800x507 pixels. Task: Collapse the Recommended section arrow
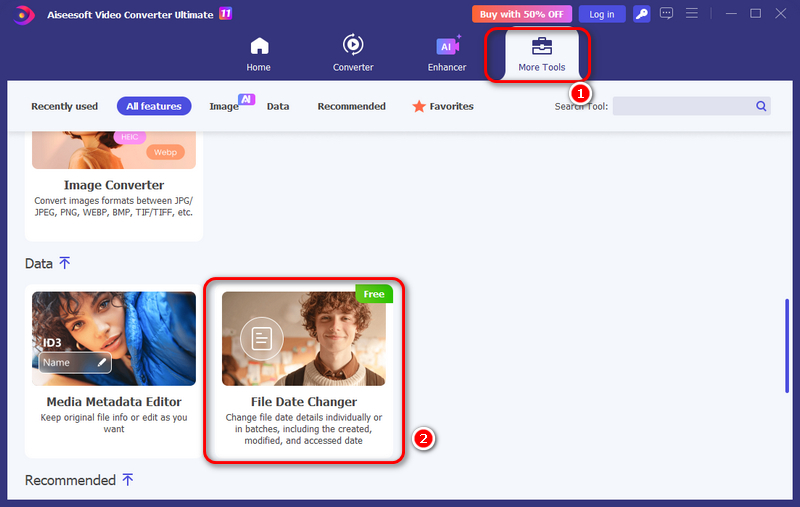click(128, 479)
